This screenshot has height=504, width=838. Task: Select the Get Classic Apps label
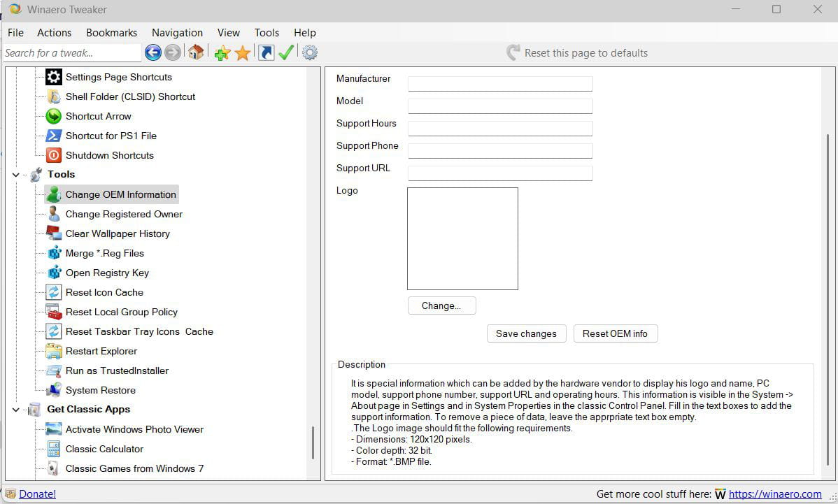point(88,409)
